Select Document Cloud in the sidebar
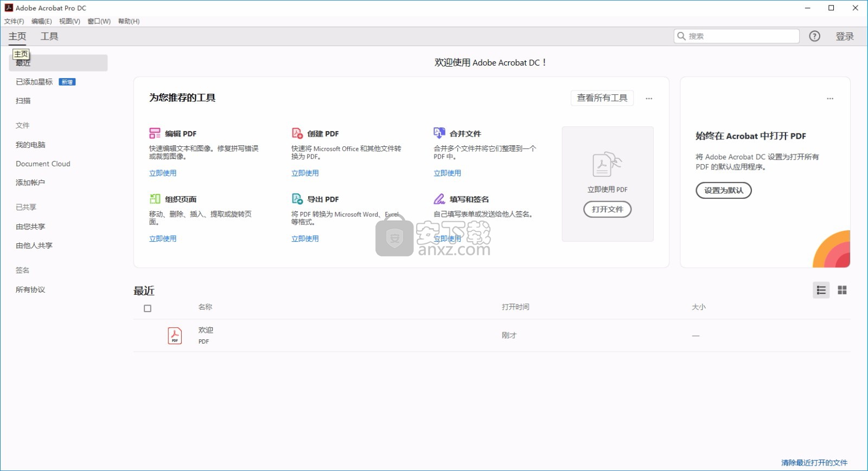This screenshot has width=868, height=471. coord(43,164)
